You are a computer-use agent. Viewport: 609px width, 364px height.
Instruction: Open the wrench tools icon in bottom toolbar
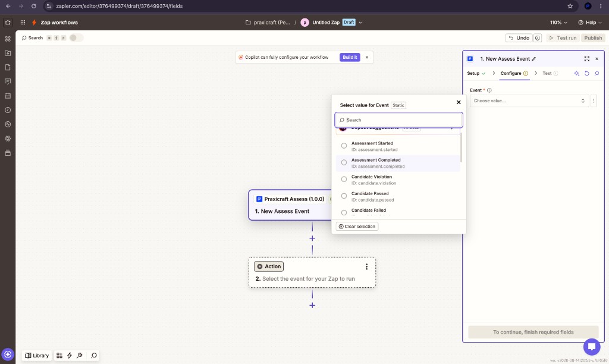80,356
